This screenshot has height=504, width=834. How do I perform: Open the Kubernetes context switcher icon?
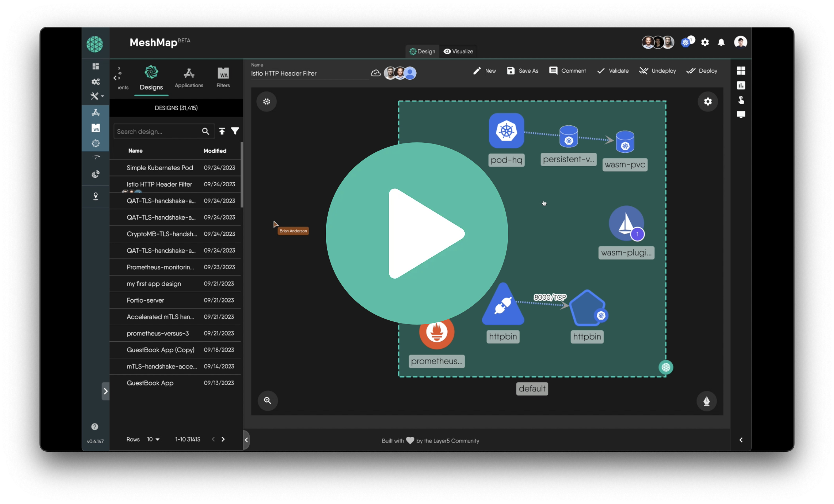click(686, 42)
